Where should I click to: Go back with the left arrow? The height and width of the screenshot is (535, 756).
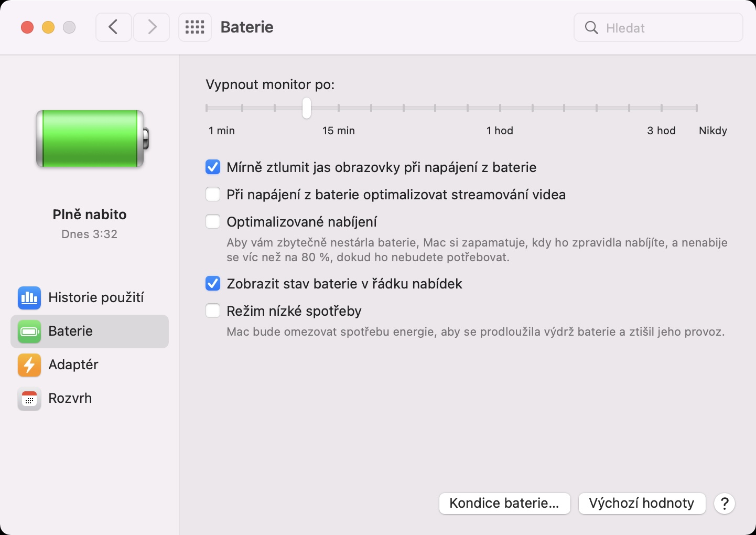pyautogui.click(x=113, y=27)
